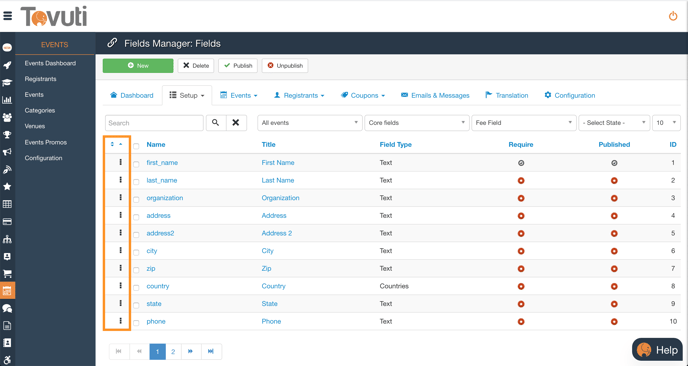Open the items-per-page 10 dropdown
688x366 pixels.
(x=666, y=123)
